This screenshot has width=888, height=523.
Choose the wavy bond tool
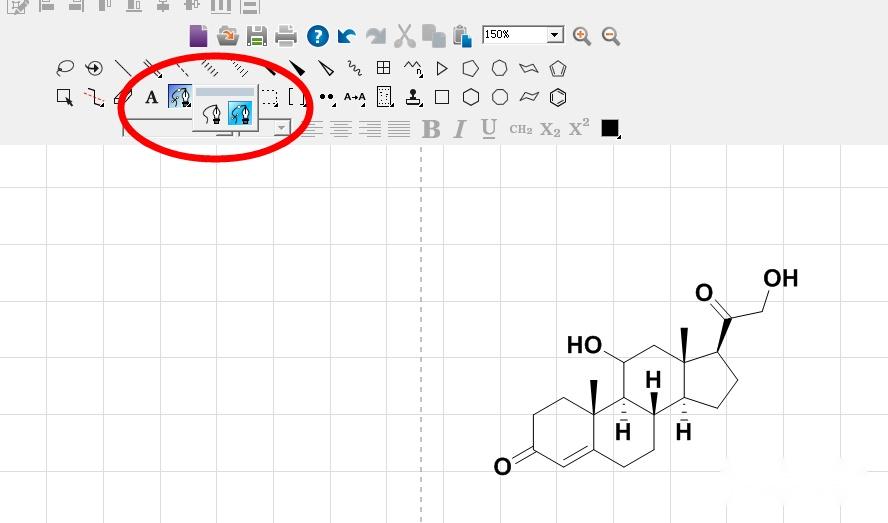(x=355, y=69)
